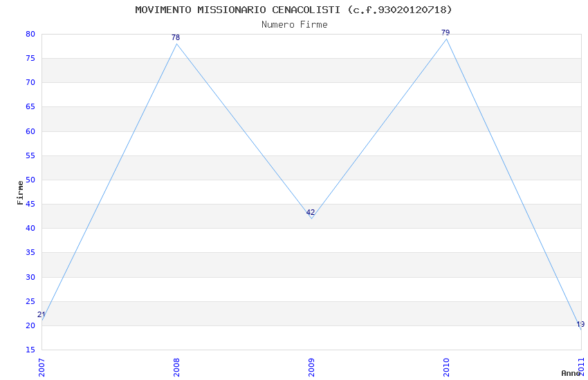Click the y-axis tick value 45
The width and height of the screenshot is (588, 380).
[x=30, y=204]
